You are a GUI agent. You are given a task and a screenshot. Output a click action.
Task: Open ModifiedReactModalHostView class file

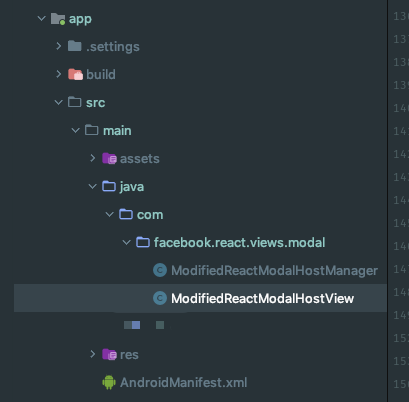pyautogui.click(x=263, y=298)
